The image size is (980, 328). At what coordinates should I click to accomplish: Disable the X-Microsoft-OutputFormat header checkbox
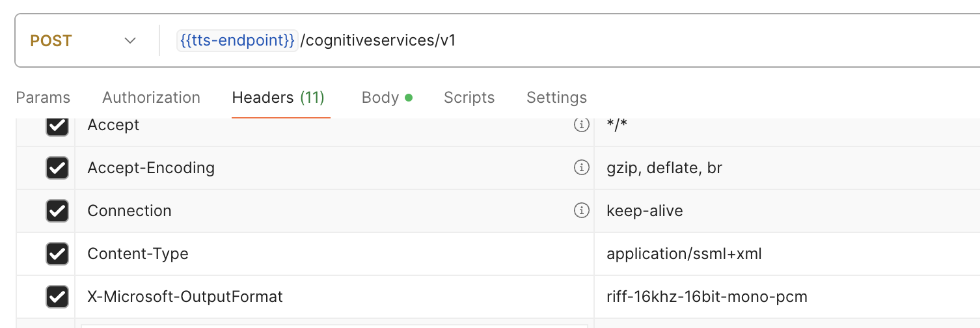pos(57,297)
